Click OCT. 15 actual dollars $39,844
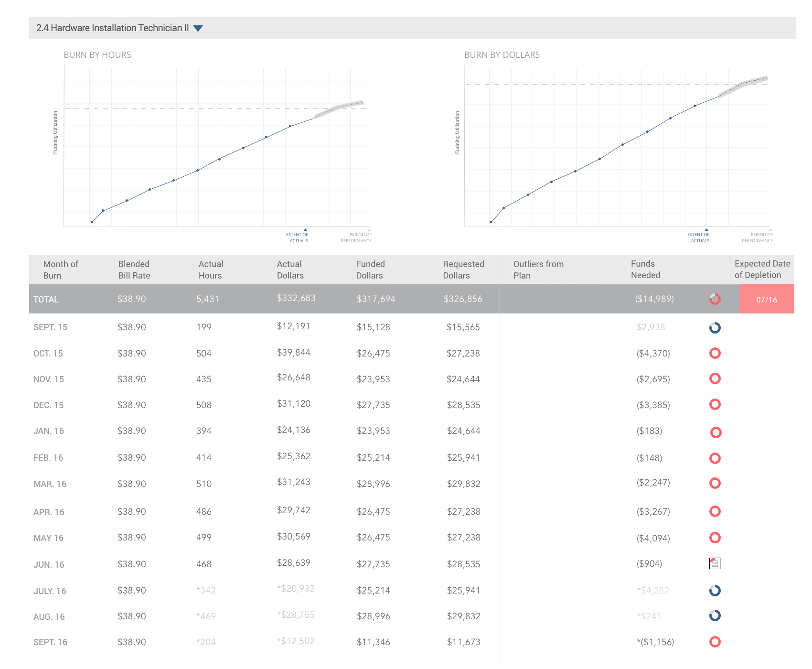Image resolution: width=812 pixels, height=669 pixels. click(293, 353)
